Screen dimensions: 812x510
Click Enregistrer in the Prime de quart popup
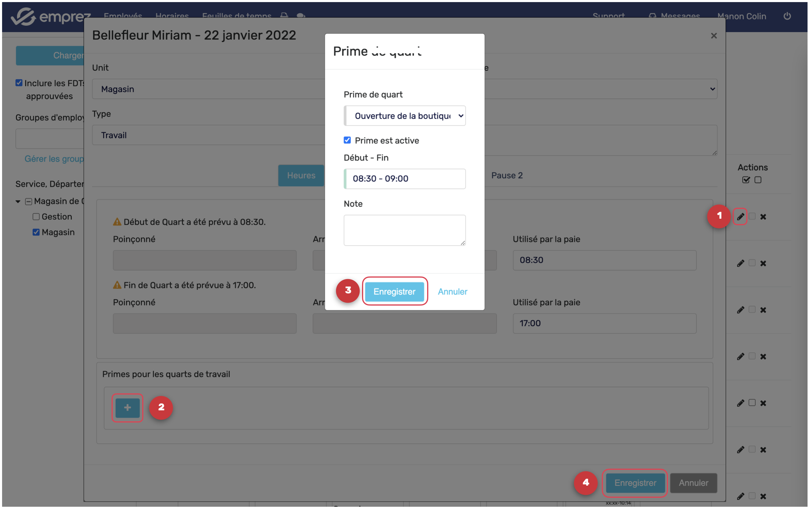coord(394,291)
